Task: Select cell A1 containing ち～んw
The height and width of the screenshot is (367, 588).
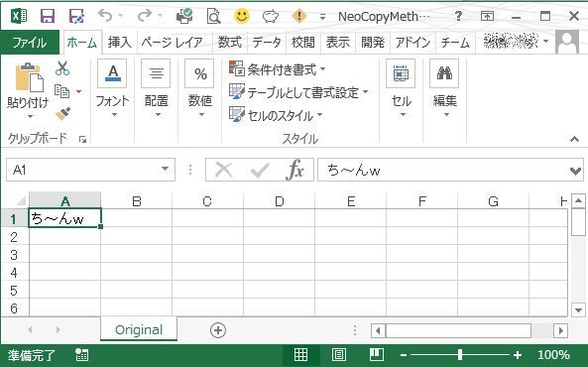Action: [x=64, y=218]
